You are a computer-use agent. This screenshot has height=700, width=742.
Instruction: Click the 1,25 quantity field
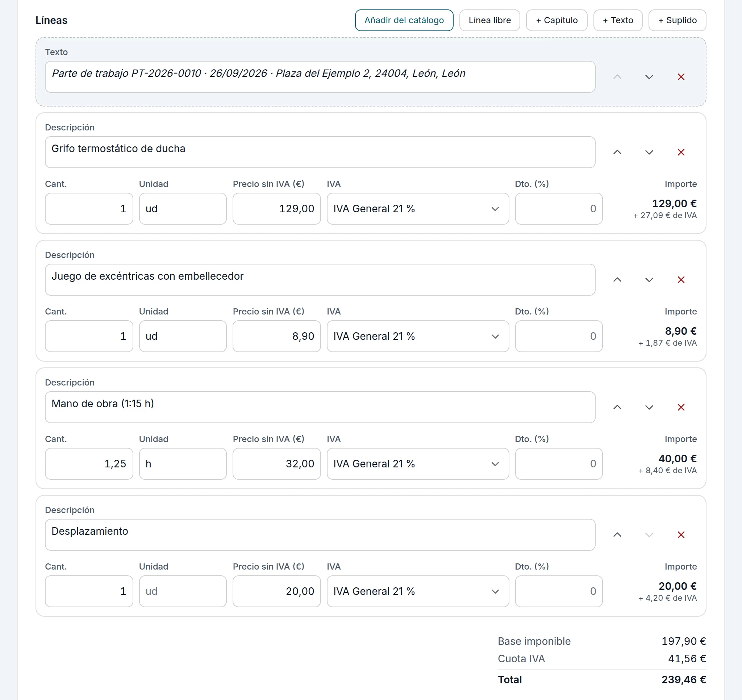[x=89, y=464]
